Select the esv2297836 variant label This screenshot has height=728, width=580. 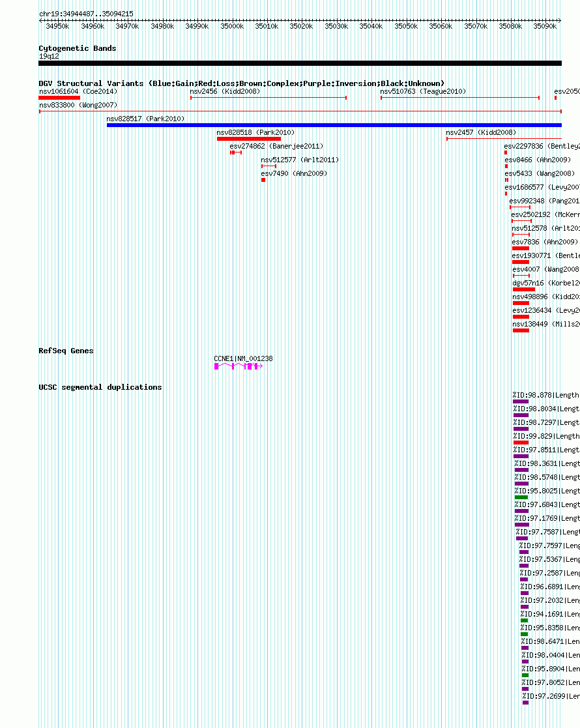542,146
